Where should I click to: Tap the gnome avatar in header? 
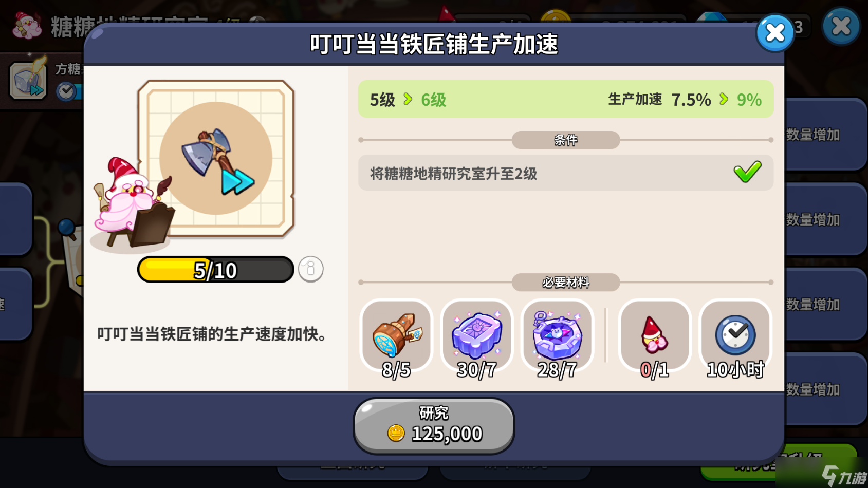coord(27,26)
